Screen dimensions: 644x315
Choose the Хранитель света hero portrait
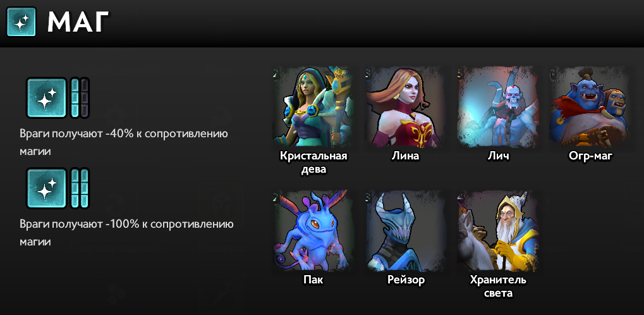click(x=497, y=231)
